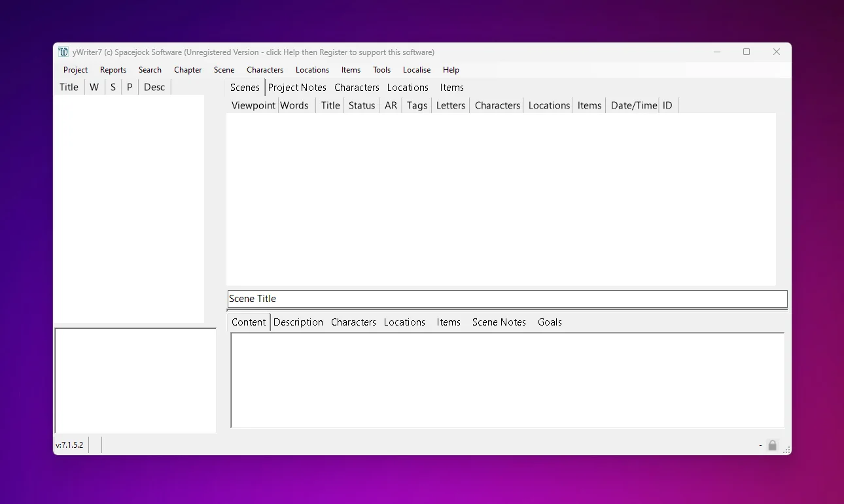Viewport: 844px width, 504px height.
Task: Switch to the Goals tab
Action: pos(550,322)
